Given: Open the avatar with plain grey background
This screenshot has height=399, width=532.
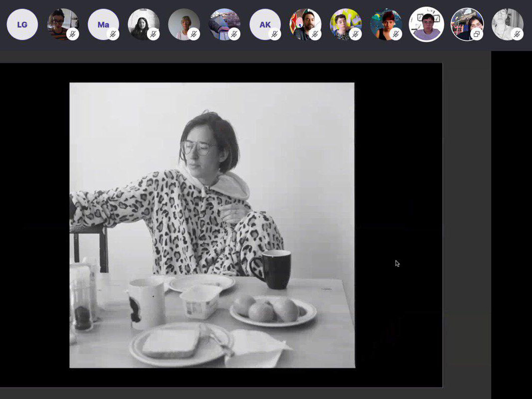Looking at the screenshot, I should click(x=184, y=24).
